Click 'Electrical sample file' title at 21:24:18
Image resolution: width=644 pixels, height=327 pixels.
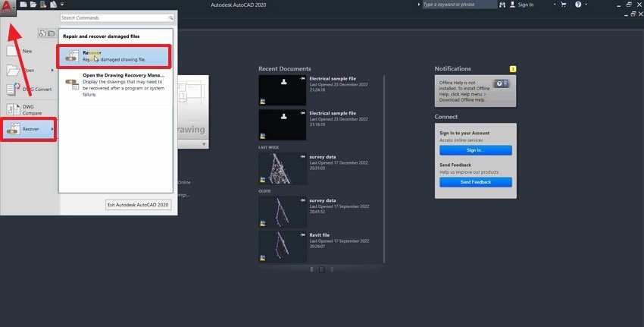coord(333,79)
